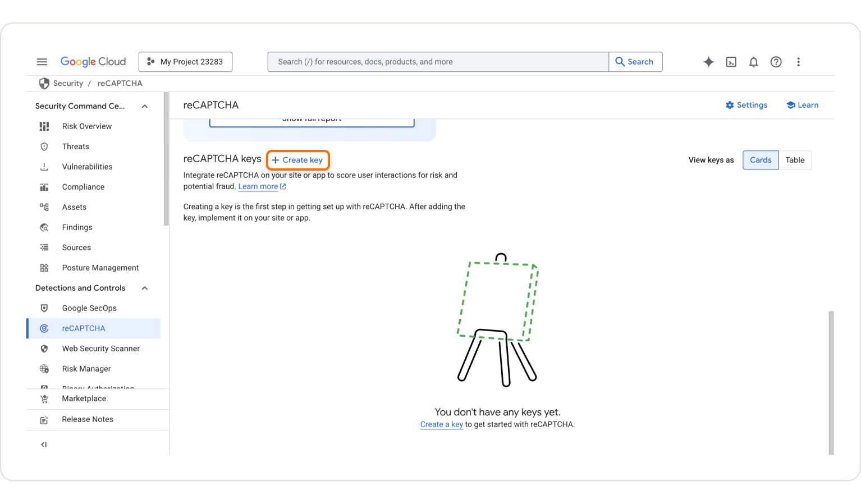
Task: Activate Cloud Shell terminal icon
Action: point(731,62)
